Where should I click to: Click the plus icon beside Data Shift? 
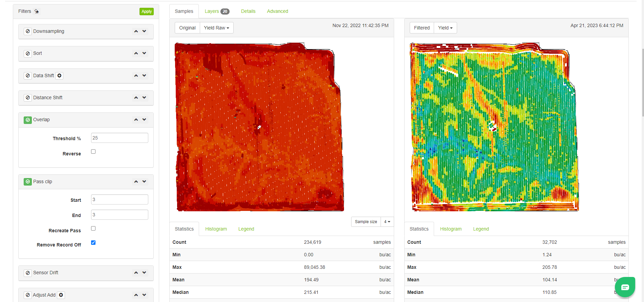(59, 75)
